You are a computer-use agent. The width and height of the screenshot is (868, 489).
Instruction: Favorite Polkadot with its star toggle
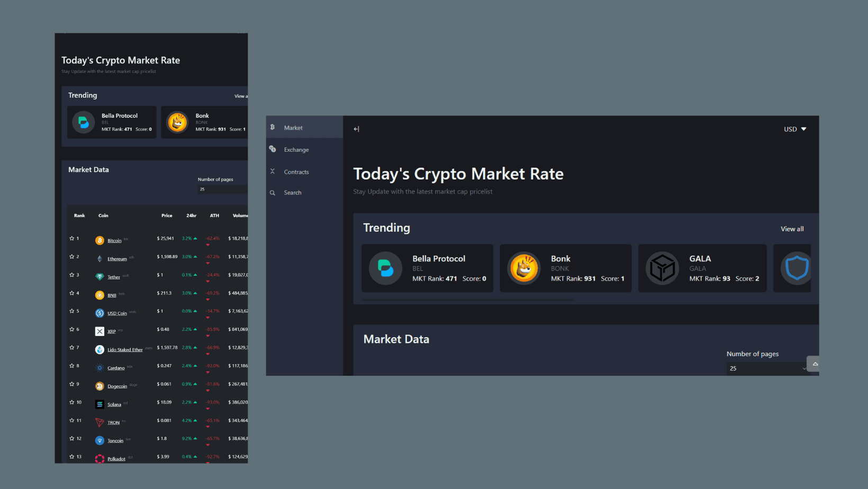point(72,457)
